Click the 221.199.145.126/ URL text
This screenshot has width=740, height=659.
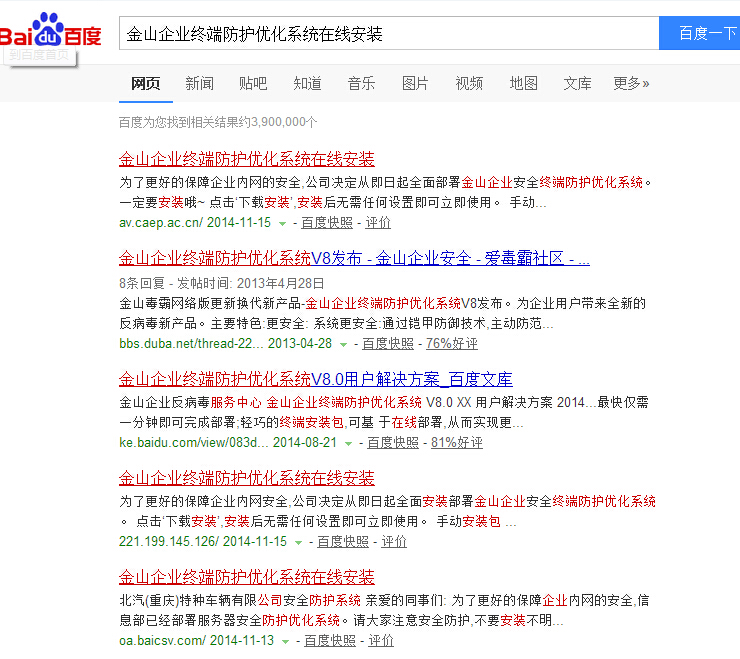(x=169, y=542)
